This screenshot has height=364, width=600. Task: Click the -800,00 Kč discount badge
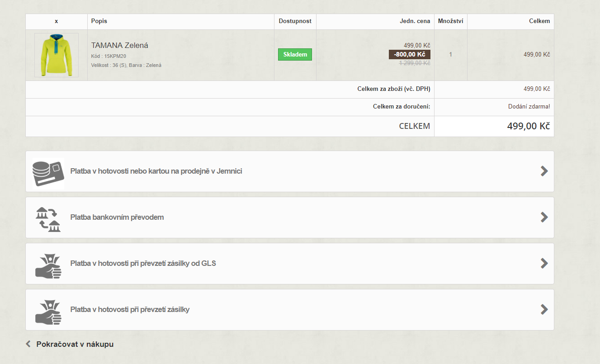tap(409, 54)
